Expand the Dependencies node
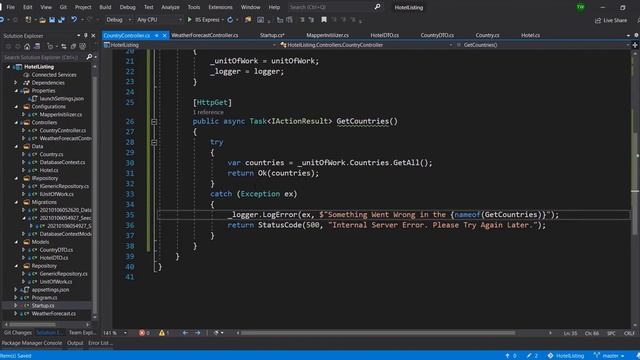Image resolution: width=640 pixels, height=360 pixels. (16, 82)
